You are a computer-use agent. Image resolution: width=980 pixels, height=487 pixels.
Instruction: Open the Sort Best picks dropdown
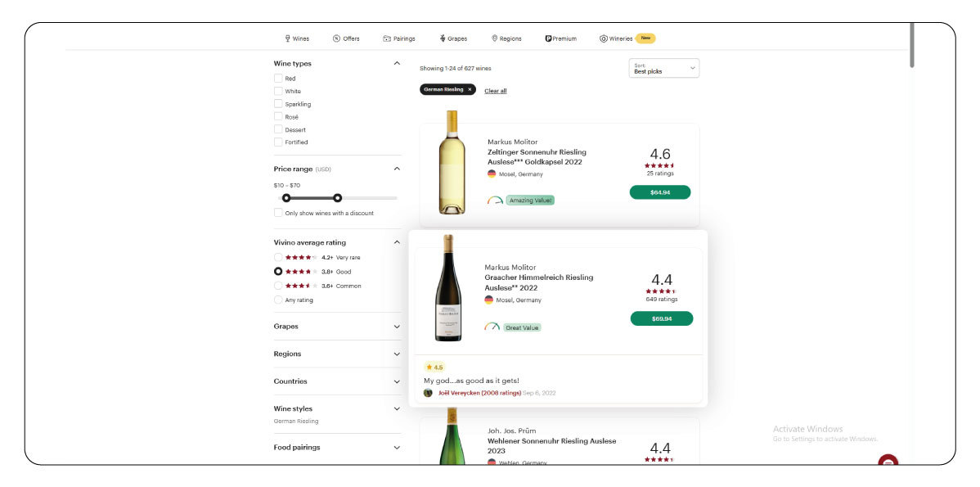point(664,69)
